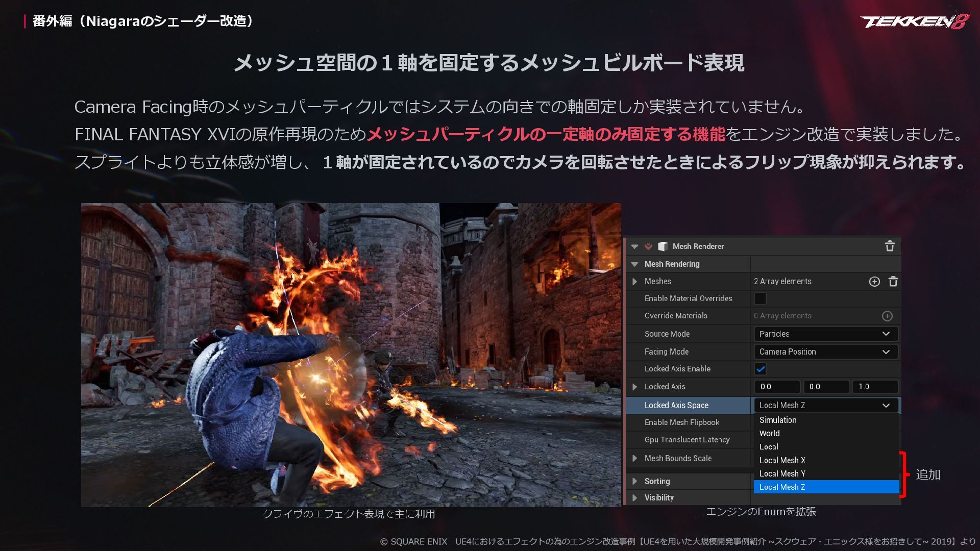Click the Mesh Renderer cube icon

[x=663, y=246]
